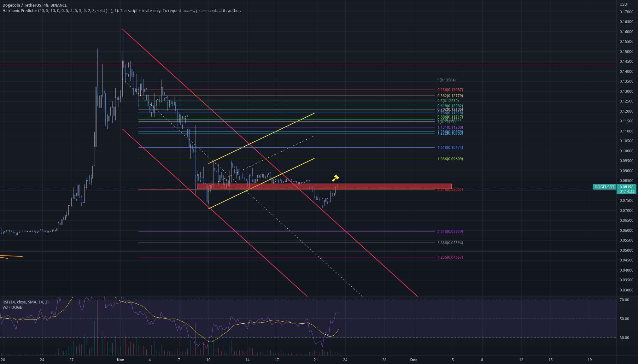
Task: Click Fibonacci label 0.382(0.12779)
Action: click(x=450, y=96)
